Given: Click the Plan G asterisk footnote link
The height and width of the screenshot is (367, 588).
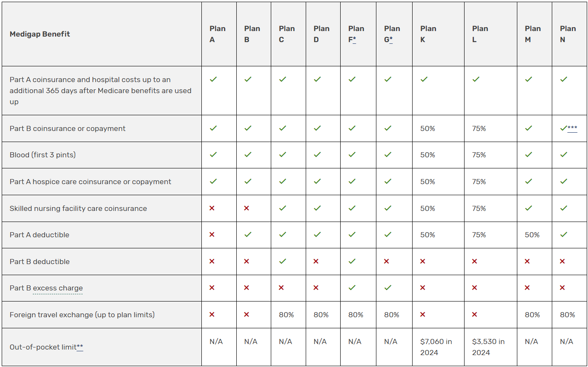Looking at the screenshot, I should [391, 40].
